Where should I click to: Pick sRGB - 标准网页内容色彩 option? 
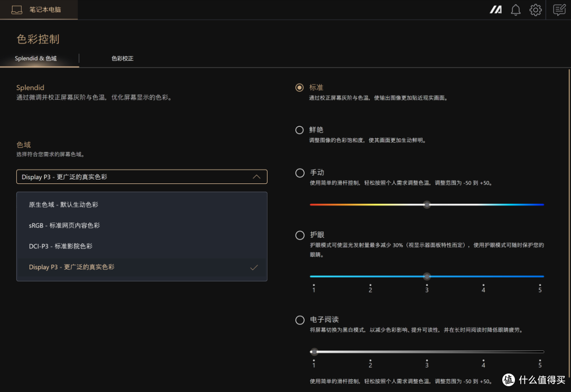(x=142, y=225)
